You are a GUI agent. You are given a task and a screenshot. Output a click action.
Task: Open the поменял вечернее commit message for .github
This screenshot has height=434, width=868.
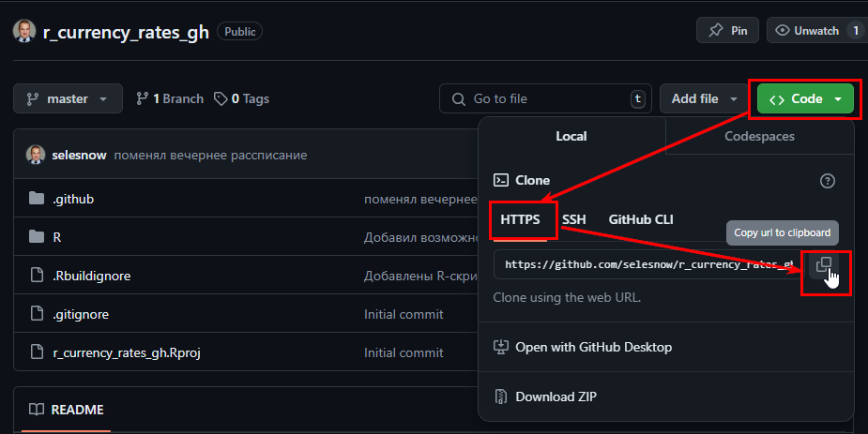[420, 199]
